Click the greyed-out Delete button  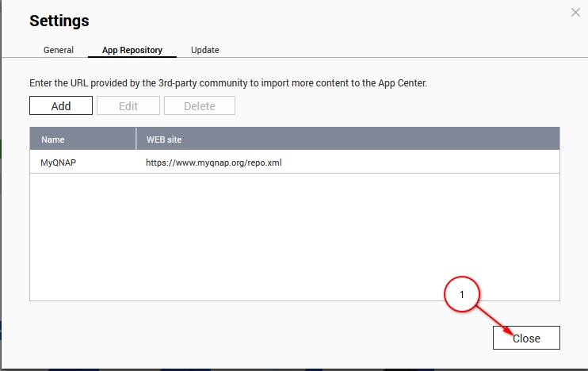200,105
